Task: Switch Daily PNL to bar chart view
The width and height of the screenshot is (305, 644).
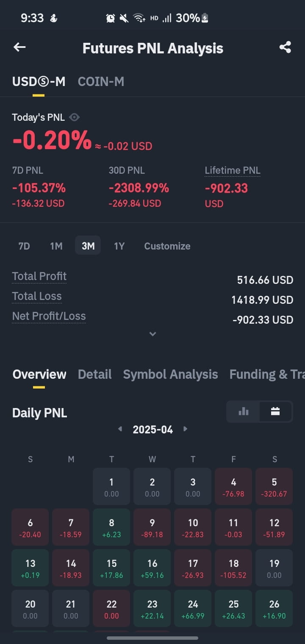Action: point(244,411)
